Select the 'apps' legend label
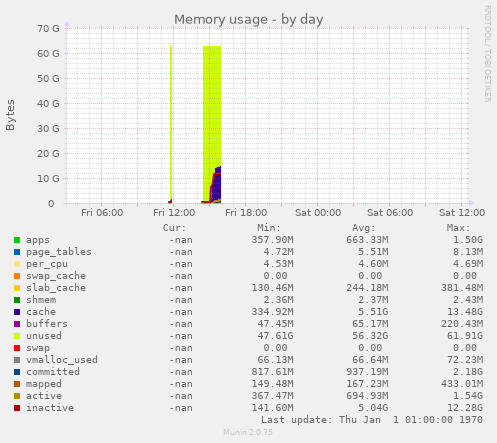This screenshot has height=443, width=497. click(38, 240)
